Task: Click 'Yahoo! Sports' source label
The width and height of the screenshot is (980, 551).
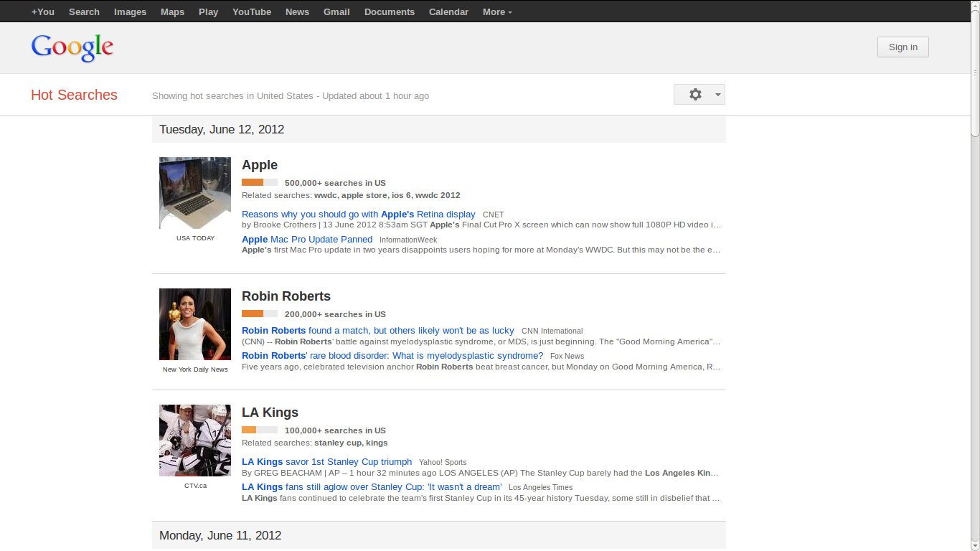Action: click(443, 462)
